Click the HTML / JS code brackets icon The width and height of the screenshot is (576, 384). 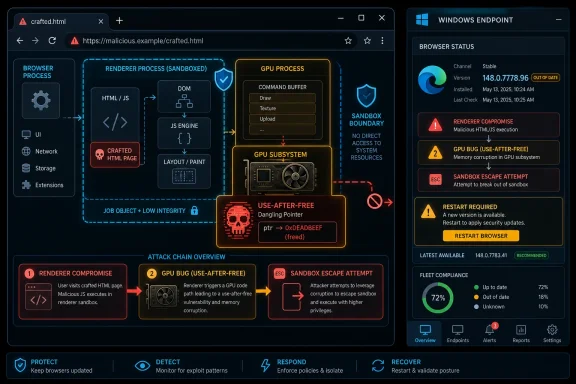pos(115,122)
